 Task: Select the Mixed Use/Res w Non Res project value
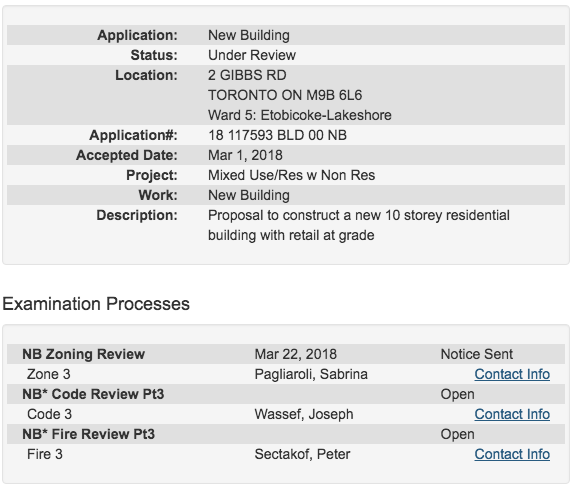(291, 175)
